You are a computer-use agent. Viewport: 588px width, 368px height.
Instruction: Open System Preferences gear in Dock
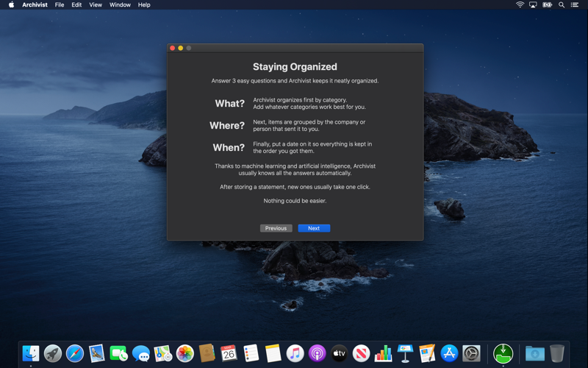[x=471, y=353]
